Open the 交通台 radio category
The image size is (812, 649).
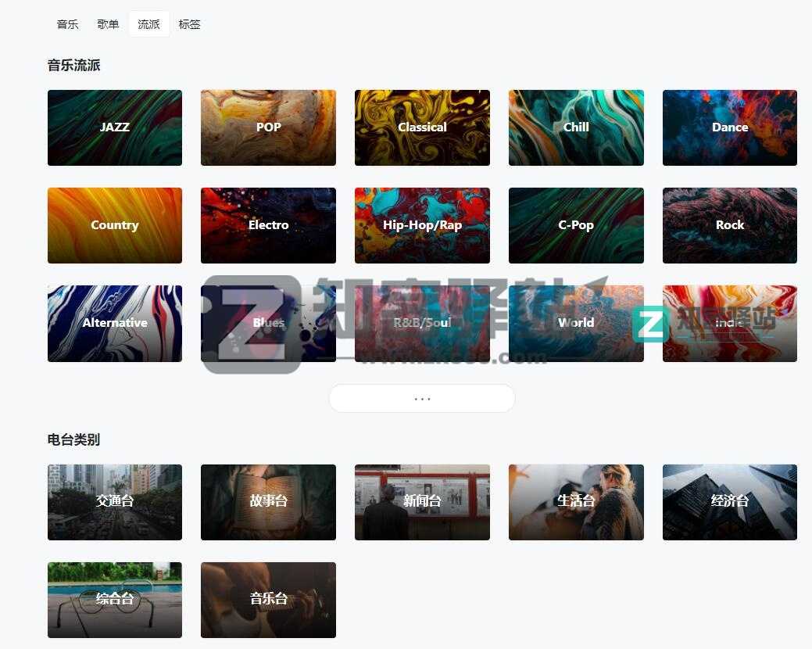(x=114, y=502)
